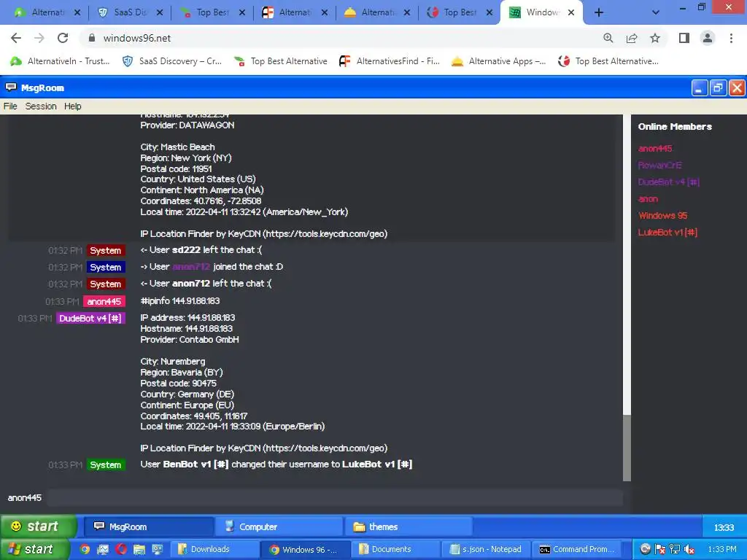Reload the windows96.net page
The width and height of the screenshot is (747, 560).
pyautogui.click(x=63, y=38)
